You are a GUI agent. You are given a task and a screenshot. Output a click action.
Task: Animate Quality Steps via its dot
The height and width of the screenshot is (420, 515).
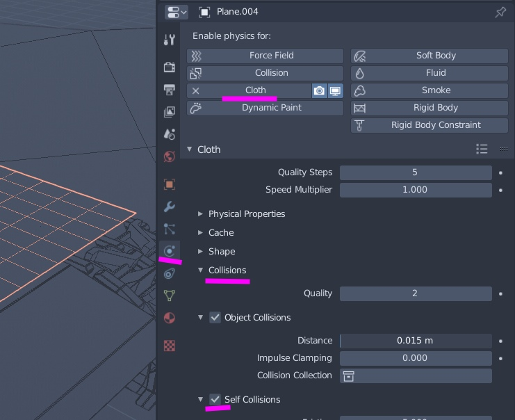(x=500, y=173)
